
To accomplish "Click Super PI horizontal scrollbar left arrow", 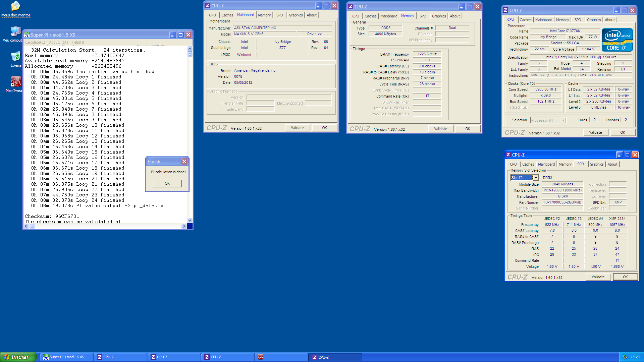I will [x=26, y=226].
